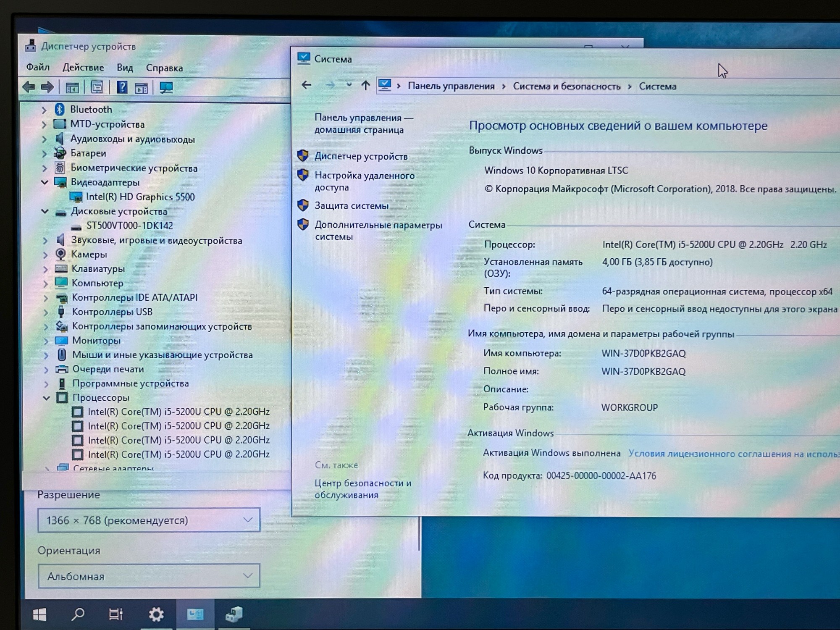Expand Звуковые, игровые и видеоустройства node
This screenshot has width=840, height=630.
point(45,241)
